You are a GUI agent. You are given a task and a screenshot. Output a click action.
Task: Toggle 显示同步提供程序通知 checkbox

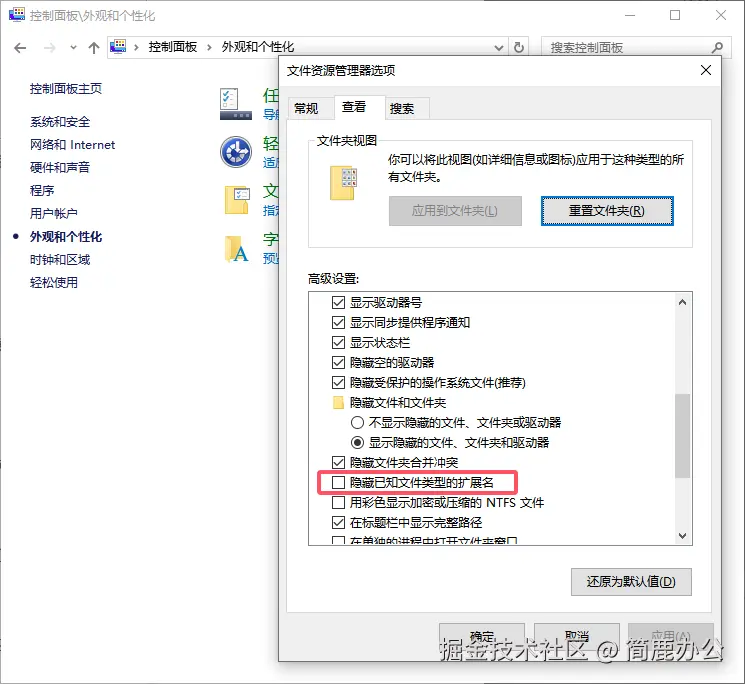click(338, 323)
